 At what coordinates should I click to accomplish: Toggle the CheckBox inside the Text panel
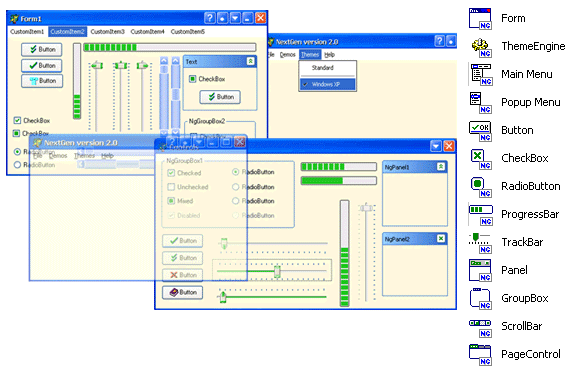pyautogui.click(x=192, y=78)
